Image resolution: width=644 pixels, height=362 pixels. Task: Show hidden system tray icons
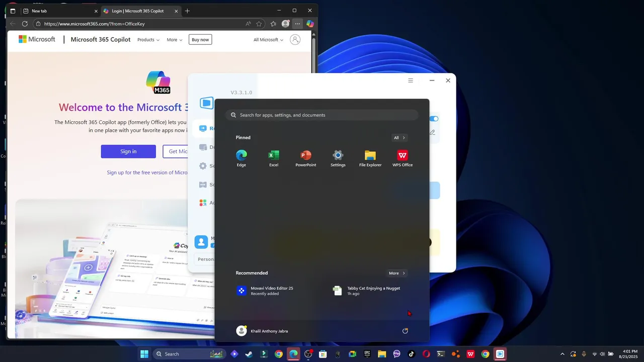562,354
